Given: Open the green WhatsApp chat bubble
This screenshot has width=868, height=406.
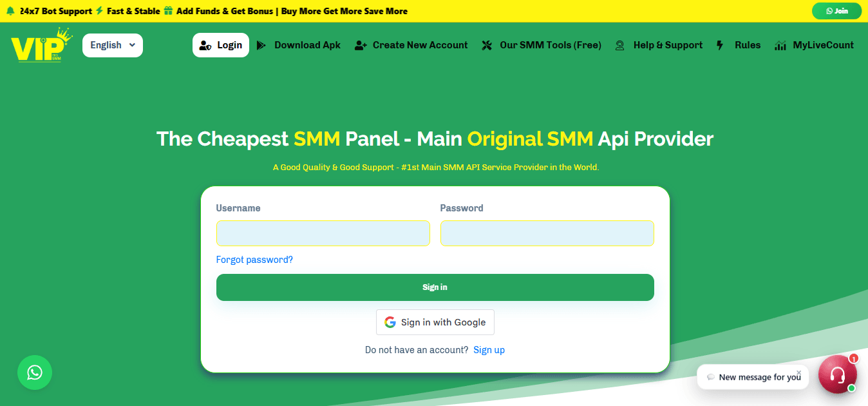Looking at the screenshot, I should tap(35, 372).
